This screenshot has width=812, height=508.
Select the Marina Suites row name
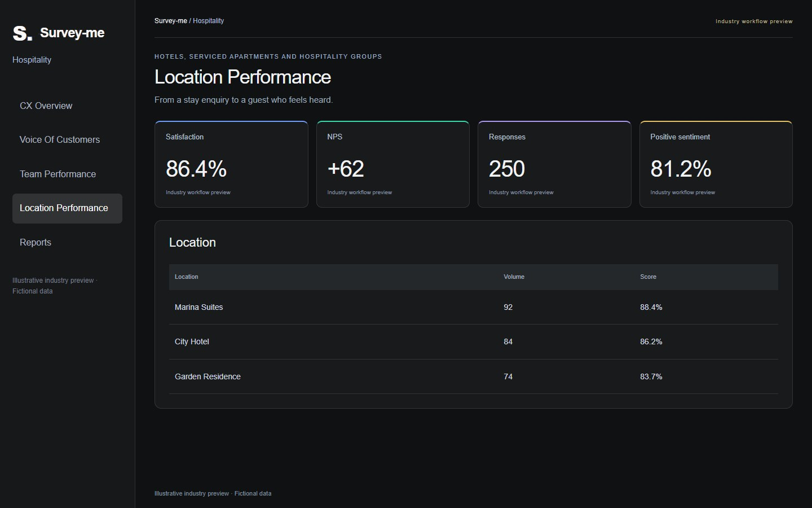(x=199, y=308)
